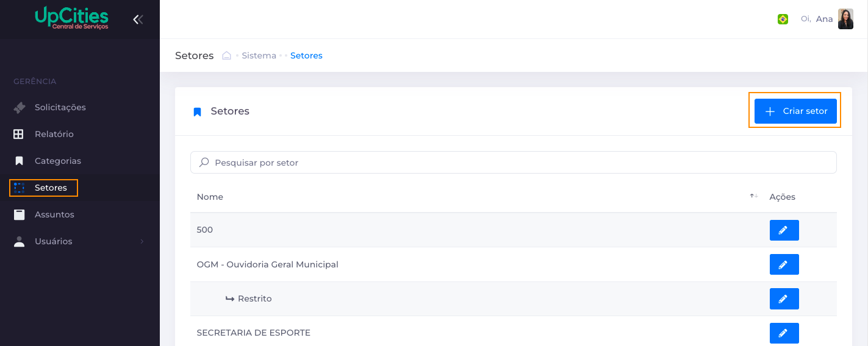Click the Solicitações ticket icon

pyautogui.click(x=19, y=107)
